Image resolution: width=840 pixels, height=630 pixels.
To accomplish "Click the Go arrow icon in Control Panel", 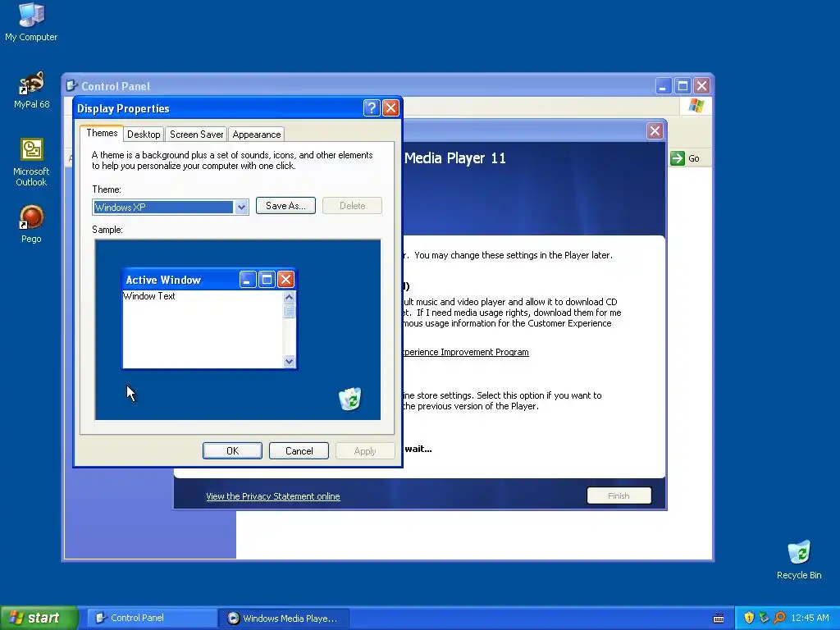I will 677,158.
